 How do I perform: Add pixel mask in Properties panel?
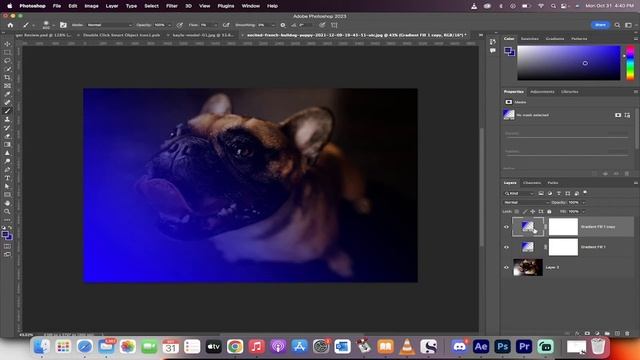[x=618, y=115]
